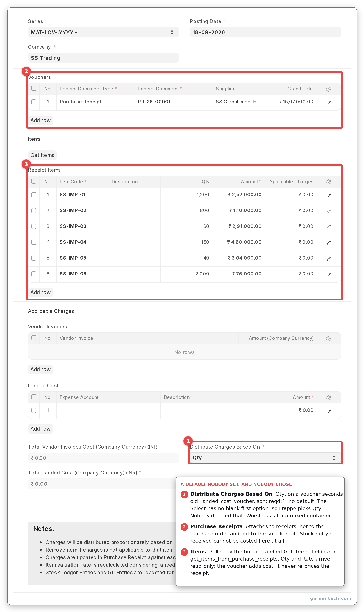Edit row SS-IMP-03 with pencil icon

click(328, 227)
